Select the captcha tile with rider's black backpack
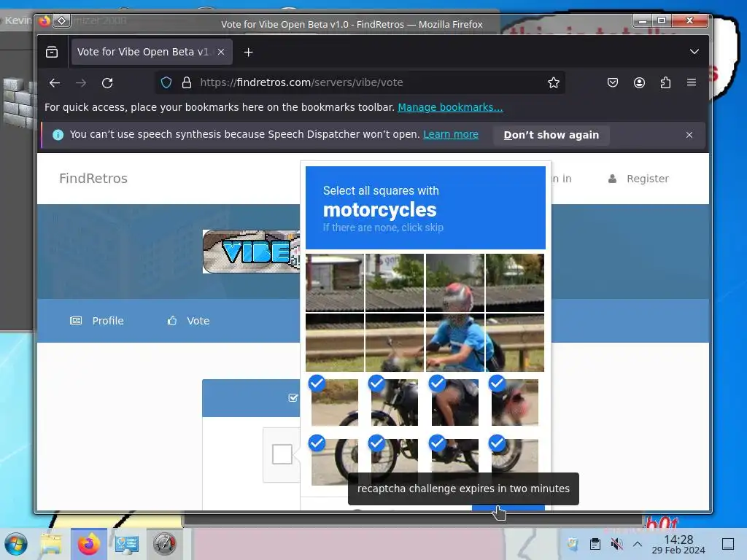This screenshot has width=747, height=560. (515, 343)
